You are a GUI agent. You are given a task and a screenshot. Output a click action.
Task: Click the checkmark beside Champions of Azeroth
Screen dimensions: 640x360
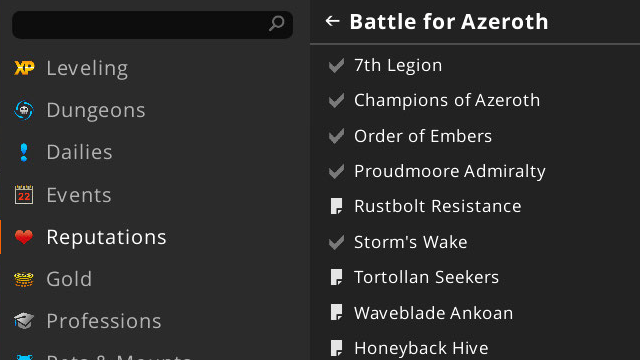click(x=336, y=100)
